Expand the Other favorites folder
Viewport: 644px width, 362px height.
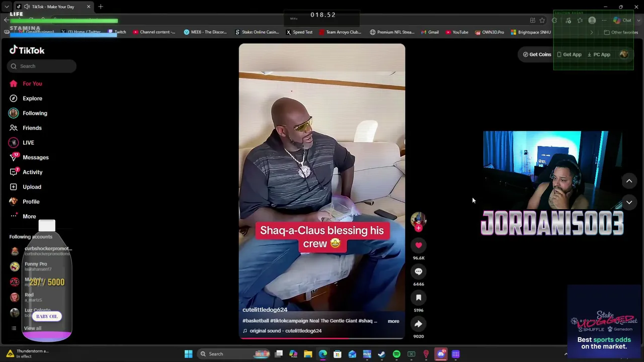[x=621, y=32]
